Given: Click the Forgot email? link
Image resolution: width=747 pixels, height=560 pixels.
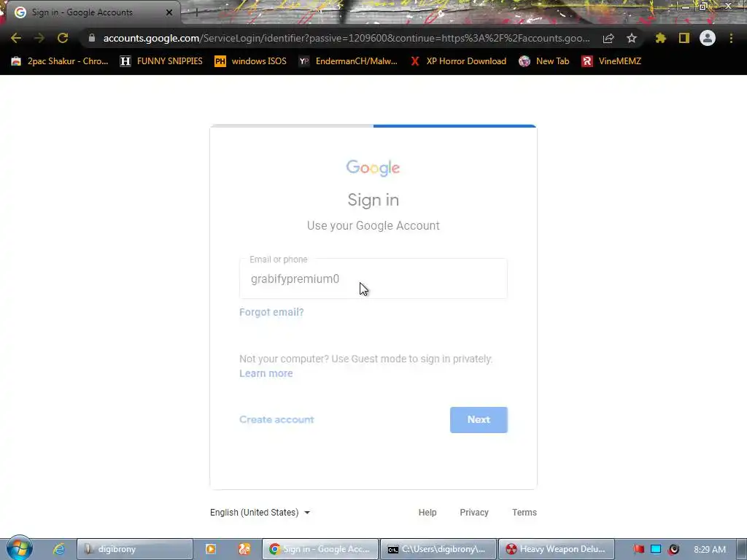Looking at the screenshot, I should coord(271,312).
